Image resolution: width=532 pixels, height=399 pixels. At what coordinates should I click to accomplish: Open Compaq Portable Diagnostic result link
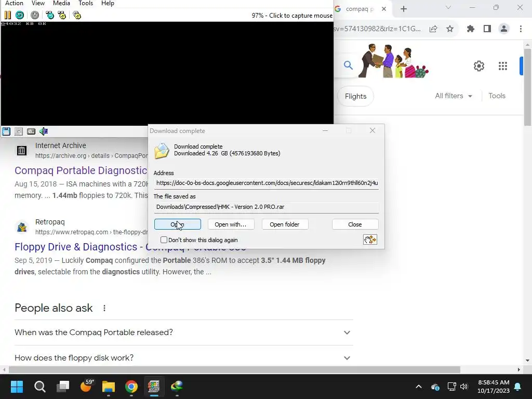(x=81, y=170)
